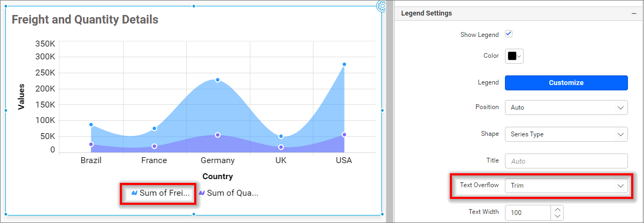This screenshot has height=223, width=644.
Task: Collapse the Legend Settings section
Action: tap(633, 13)
